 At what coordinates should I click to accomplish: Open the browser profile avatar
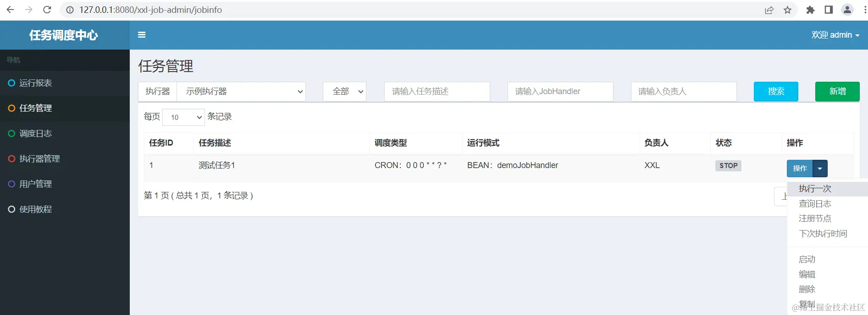point(847,10)
